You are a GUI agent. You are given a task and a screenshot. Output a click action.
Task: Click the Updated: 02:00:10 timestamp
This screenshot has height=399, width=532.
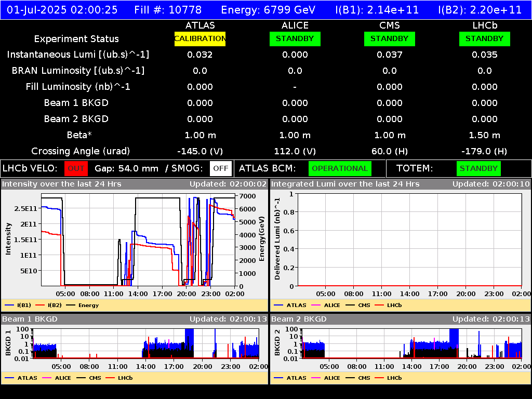(491, 184)
